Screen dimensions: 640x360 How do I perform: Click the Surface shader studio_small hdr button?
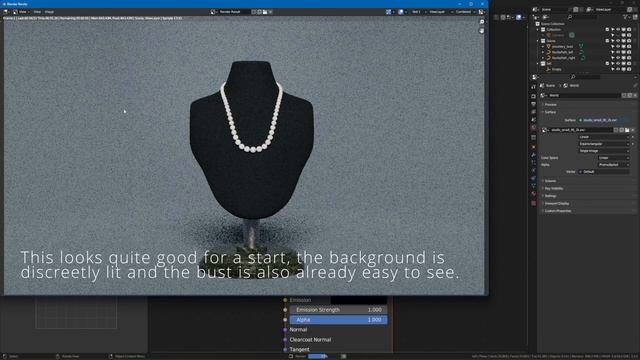tap(603, 120)
